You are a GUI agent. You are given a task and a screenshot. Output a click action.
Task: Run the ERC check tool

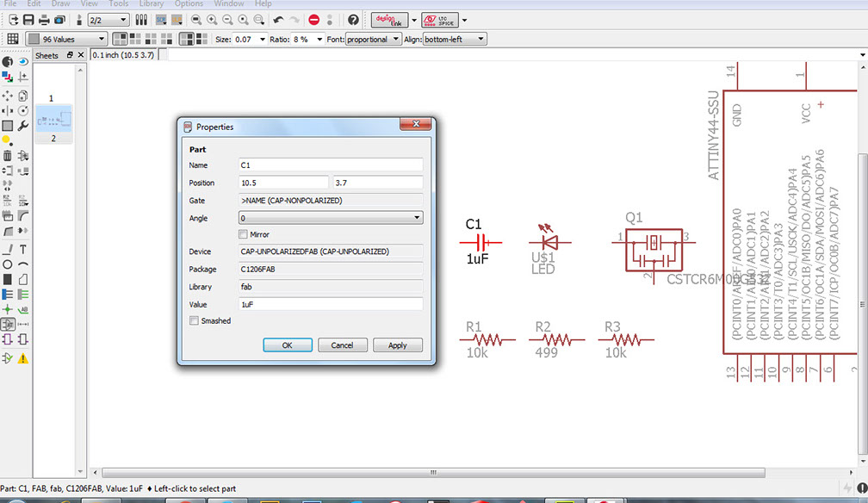click(7, 358)
